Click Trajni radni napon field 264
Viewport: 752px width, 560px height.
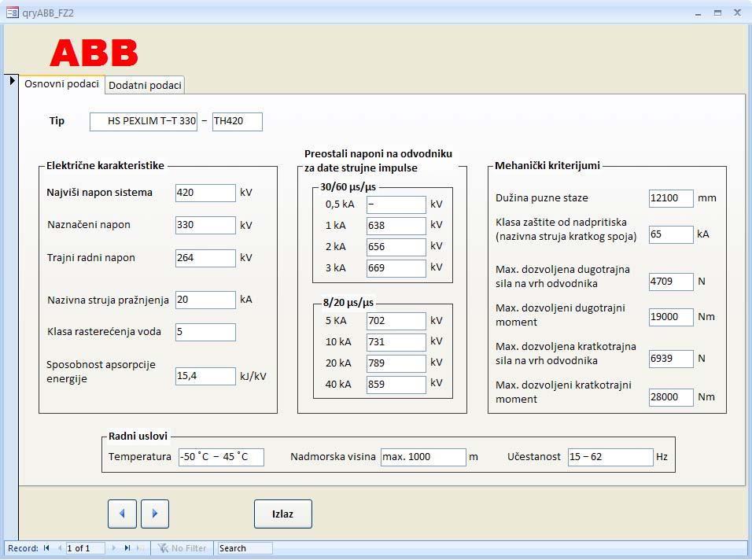tap(206, 258)
